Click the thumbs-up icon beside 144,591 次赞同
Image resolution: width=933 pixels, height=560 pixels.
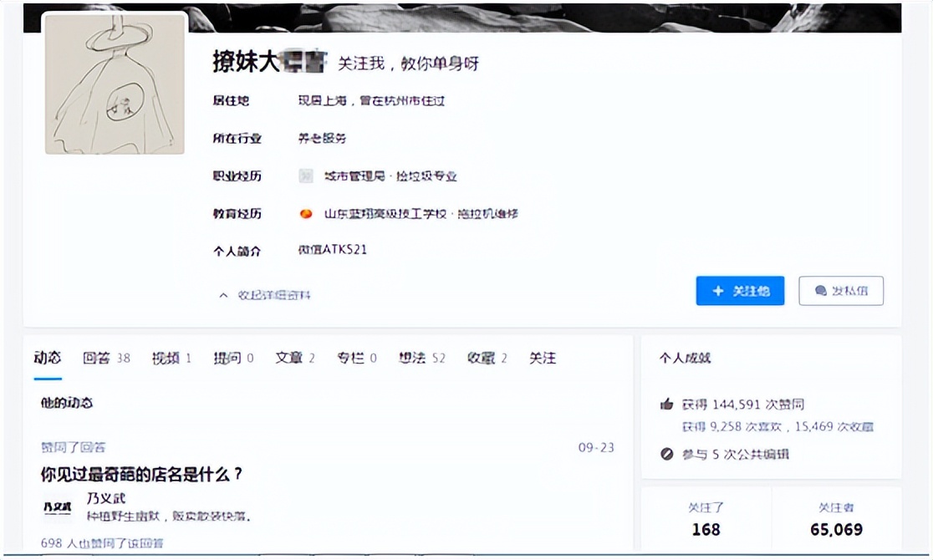click(666, 403)
